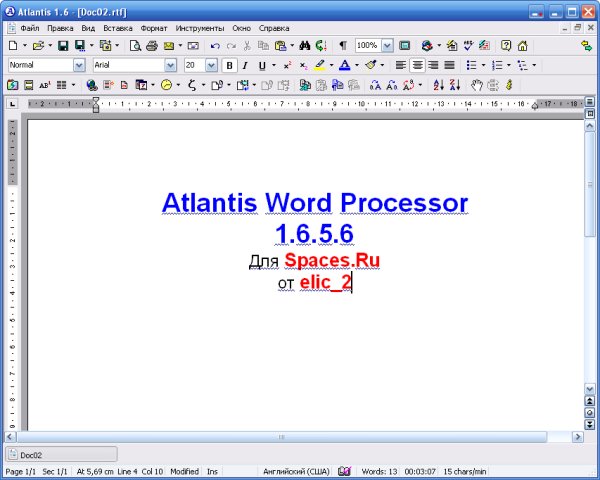Viewport: 600px width, 480px height.
Task: Open bullet list dropdown arrow
Action: (x=483, y=65)
